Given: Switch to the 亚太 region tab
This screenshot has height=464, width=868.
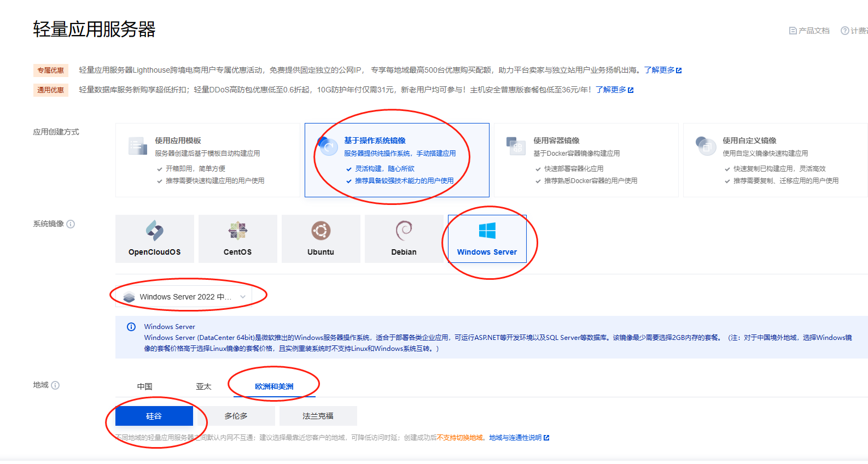Looking at the screenshot, I should pyautogui.click(x=203, y=386).
